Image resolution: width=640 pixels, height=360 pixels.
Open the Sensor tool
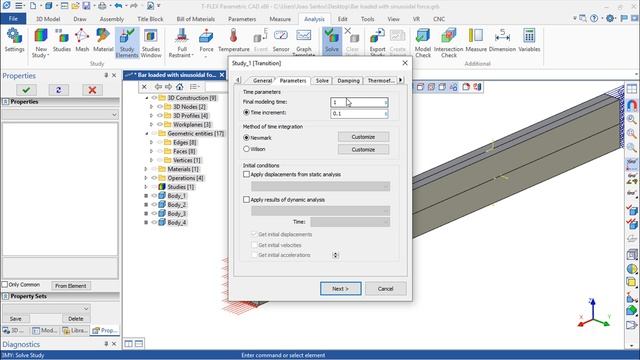[x=281, y=40]
